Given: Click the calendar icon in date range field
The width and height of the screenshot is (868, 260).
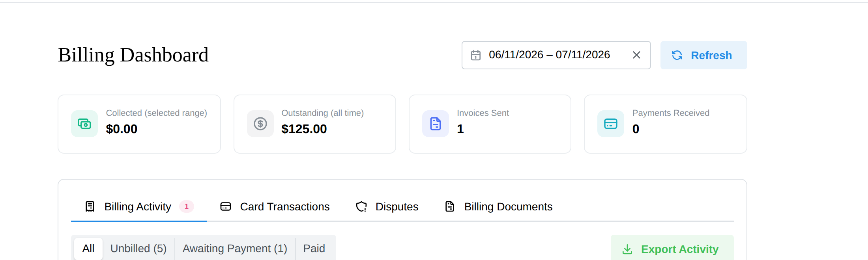Looking at the screenshot, I should pyautogui.click(x=476, y=55).
